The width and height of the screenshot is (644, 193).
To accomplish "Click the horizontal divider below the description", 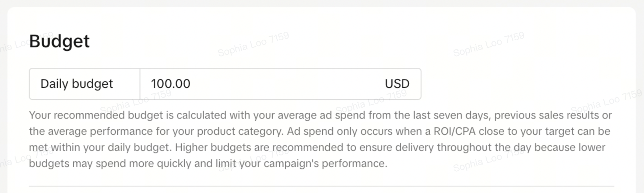I will tap(321, 186).
